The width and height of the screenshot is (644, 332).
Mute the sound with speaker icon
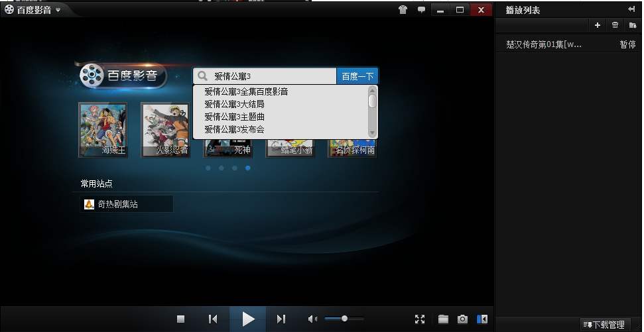pos(312,319)
